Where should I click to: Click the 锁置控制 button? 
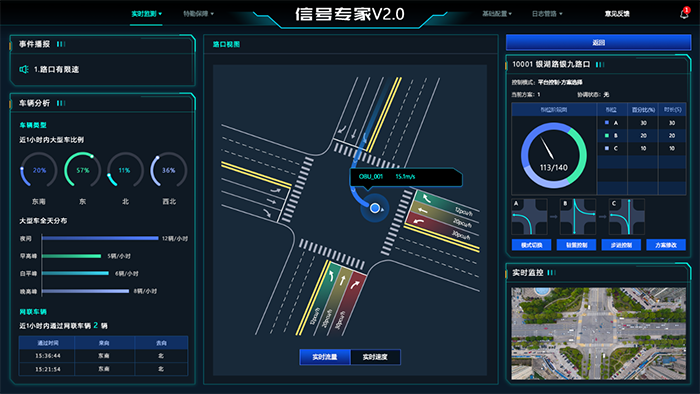(x=576, y=245)
